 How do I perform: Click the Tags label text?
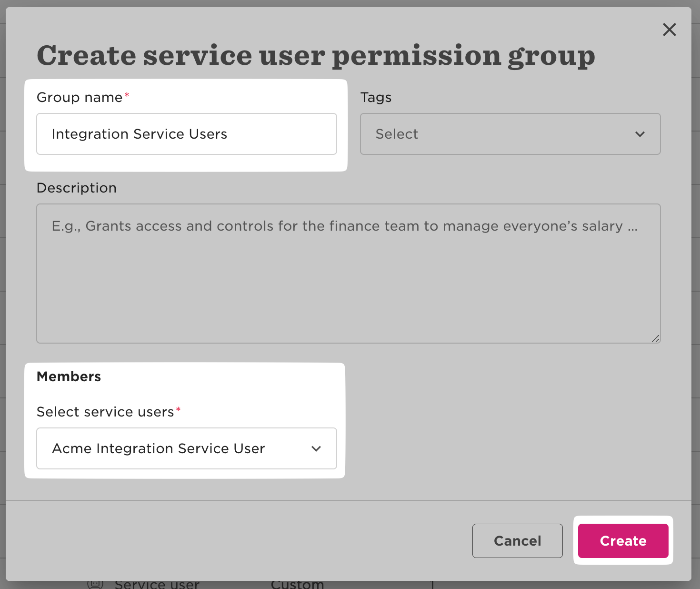[376, 97]
